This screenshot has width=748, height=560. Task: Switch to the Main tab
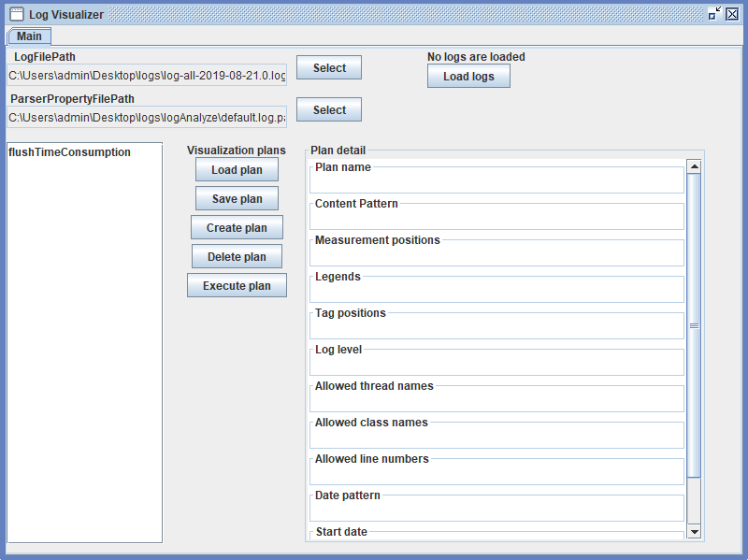[x=29, y=36]
